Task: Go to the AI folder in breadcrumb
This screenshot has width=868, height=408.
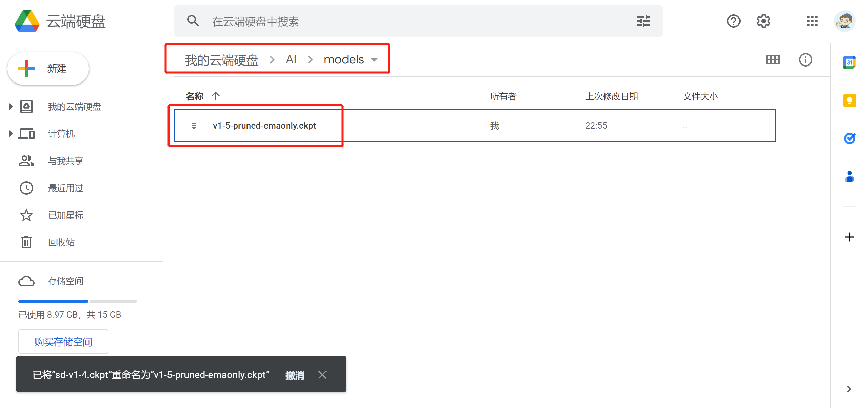Action: 291,60
